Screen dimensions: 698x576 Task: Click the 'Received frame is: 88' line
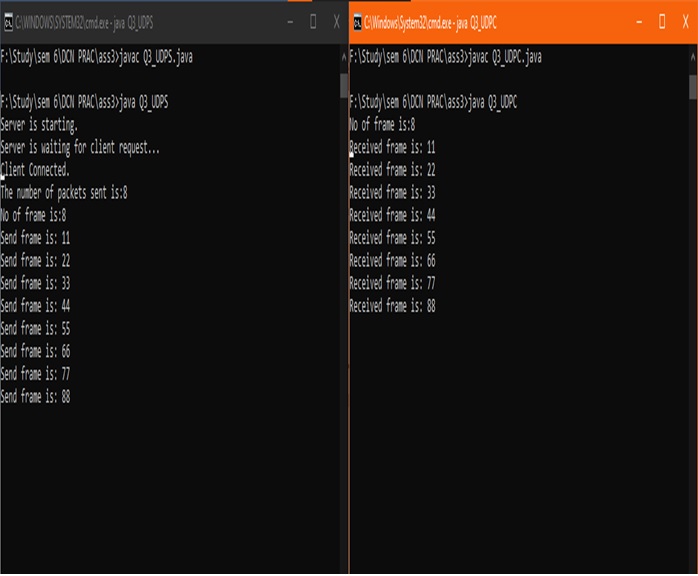[x=393, y=307]
